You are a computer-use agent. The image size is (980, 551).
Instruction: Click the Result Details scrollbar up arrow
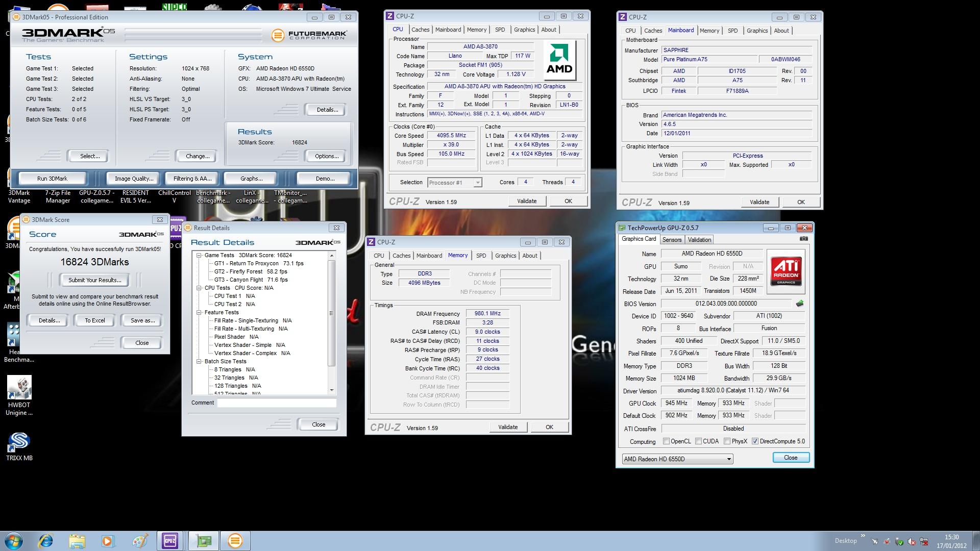pyautogui.click(x=331, y=256)
